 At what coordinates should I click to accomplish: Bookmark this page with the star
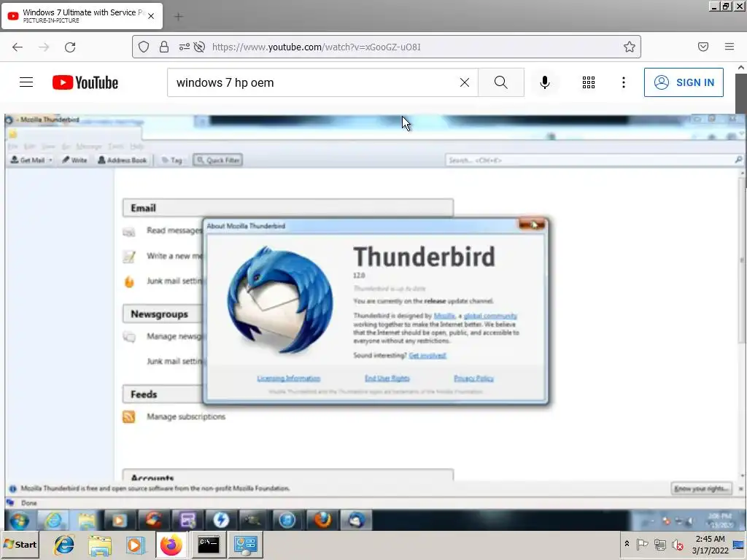pyautogui.click(x=630, y=47)
